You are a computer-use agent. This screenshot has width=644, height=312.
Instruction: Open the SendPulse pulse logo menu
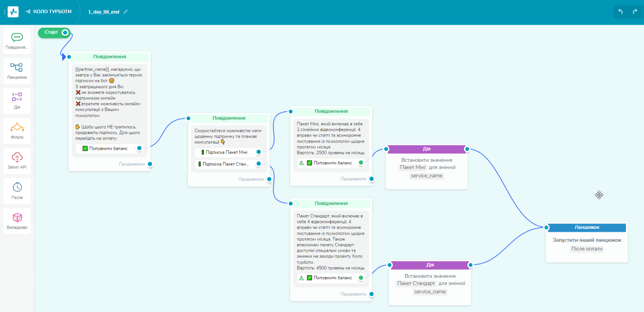13,12
